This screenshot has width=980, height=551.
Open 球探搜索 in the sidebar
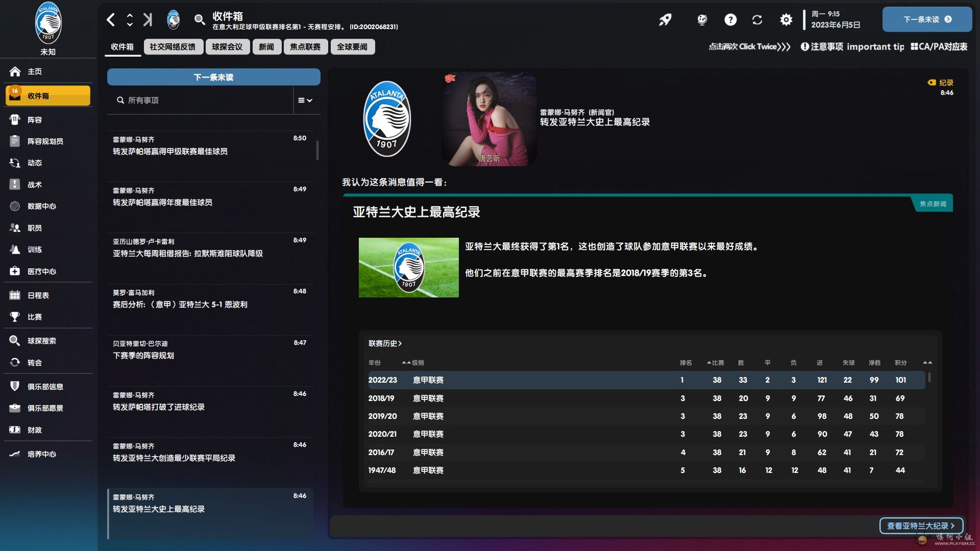(48, 341)
